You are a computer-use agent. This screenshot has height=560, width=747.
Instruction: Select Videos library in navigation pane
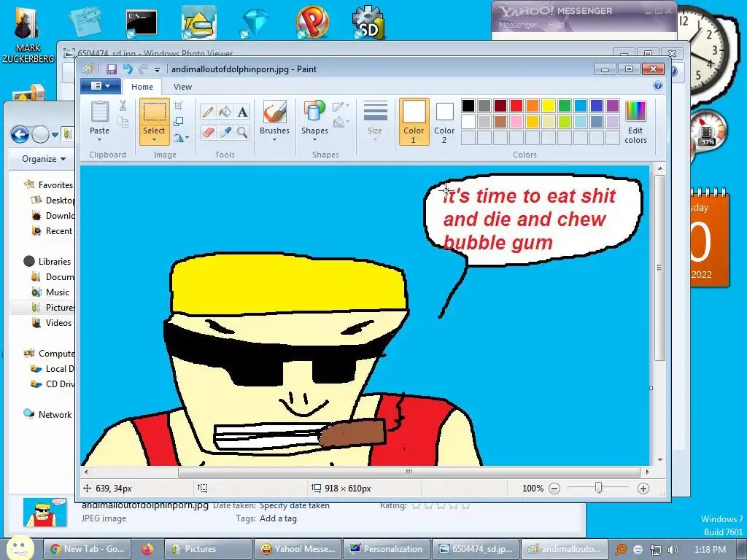(52, 323)
